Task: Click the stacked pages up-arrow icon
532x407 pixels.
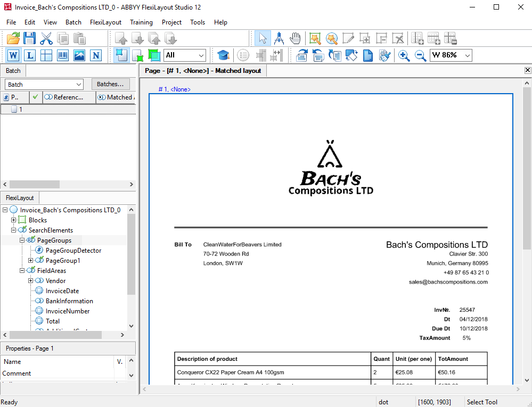Action: point(154,39)
